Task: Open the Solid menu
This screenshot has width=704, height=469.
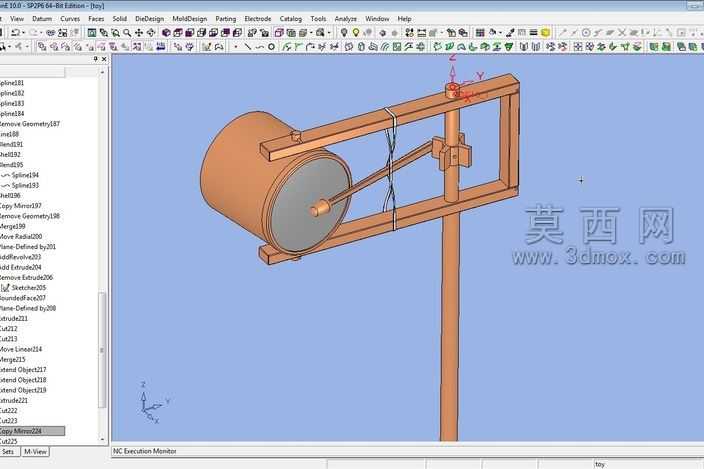Action: click(119, 19)
